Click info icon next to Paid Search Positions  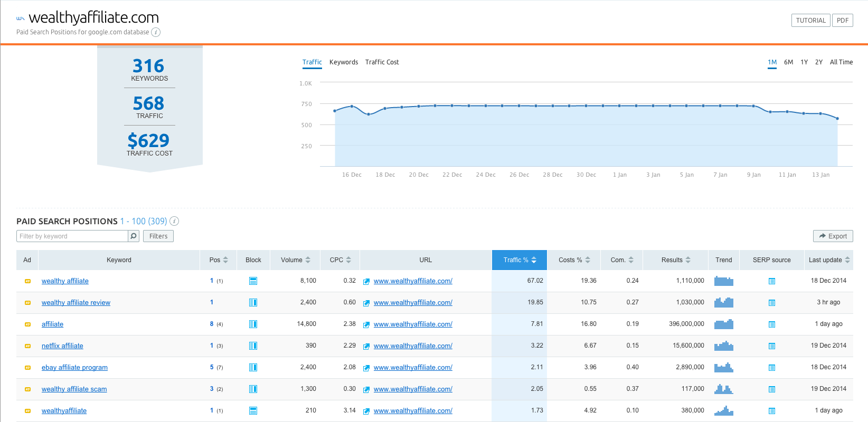(x=174, y=221)
